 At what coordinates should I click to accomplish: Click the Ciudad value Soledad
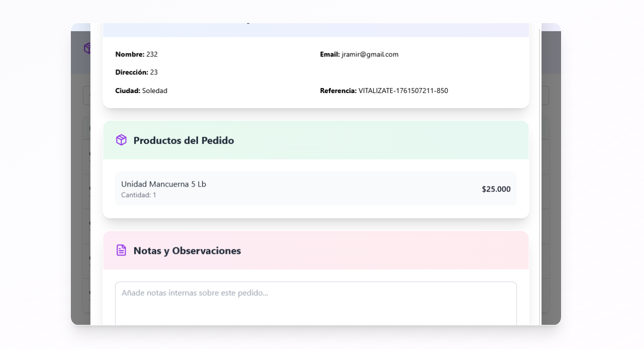pos(155,91)
